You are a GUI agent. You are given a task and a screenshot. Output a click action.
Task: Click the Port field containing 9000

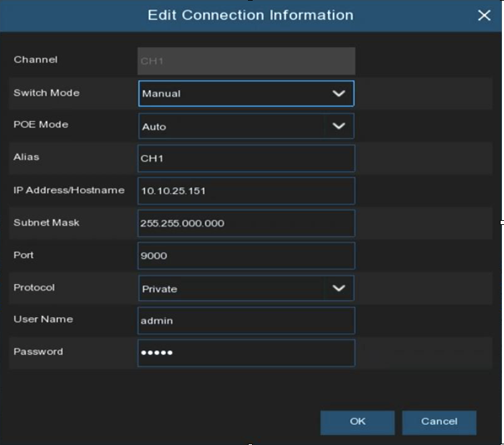[x=246, y=256]
